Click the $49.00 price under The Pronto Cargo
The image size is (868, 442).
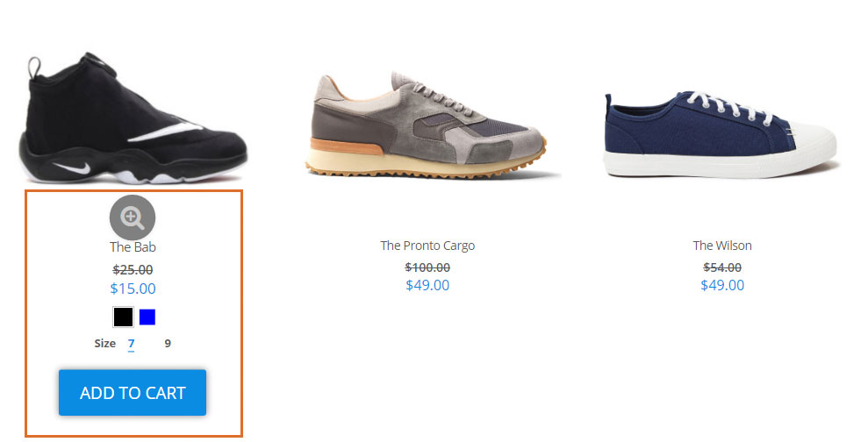[x=427, y=285]
